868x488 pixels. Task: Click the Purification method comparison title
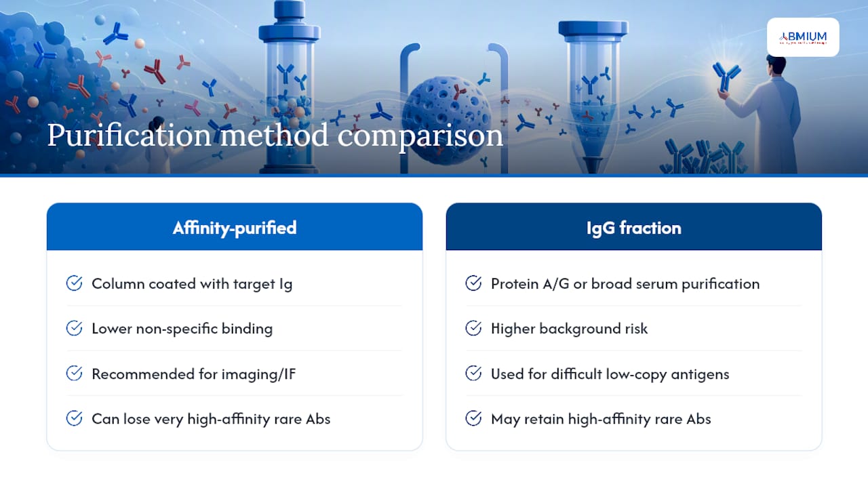point(275,136)
